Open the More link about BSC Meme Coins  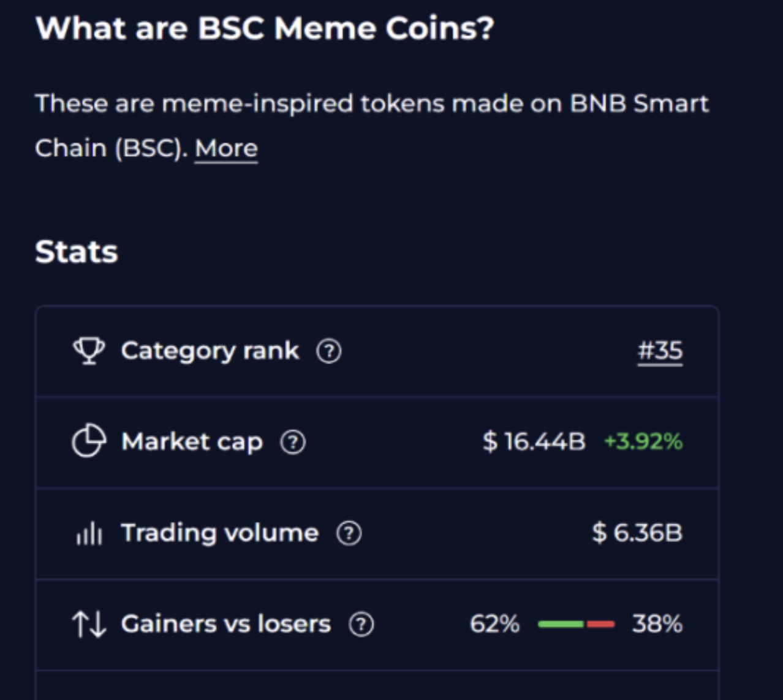(x=225, y=147)
